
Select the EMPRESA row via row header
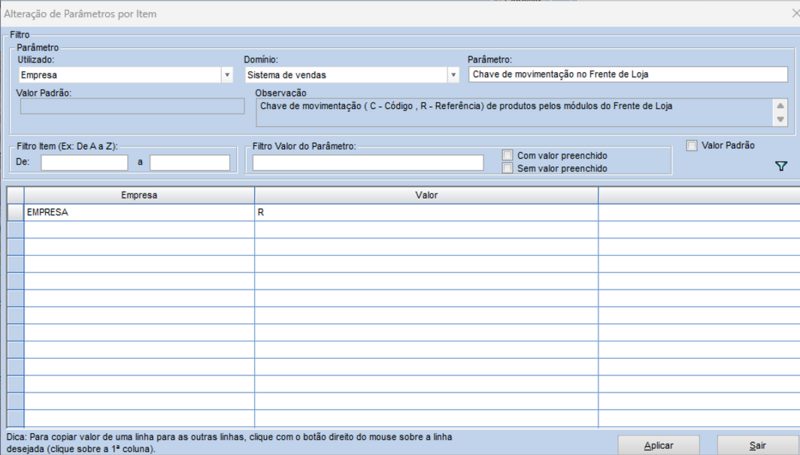[15, 213]
